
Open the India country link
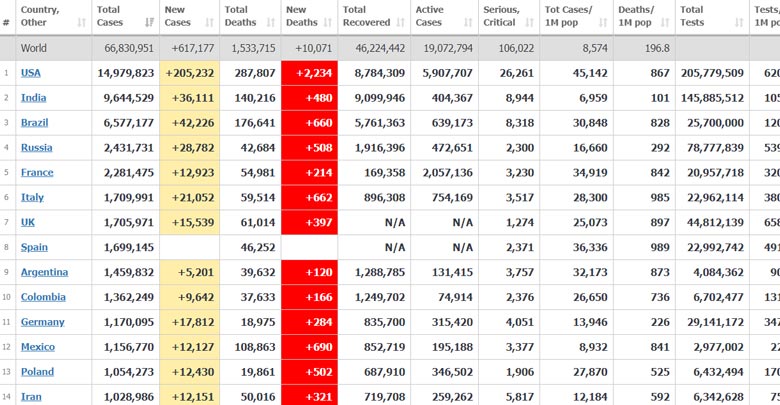pyautogui.click(x=33, y=98)
